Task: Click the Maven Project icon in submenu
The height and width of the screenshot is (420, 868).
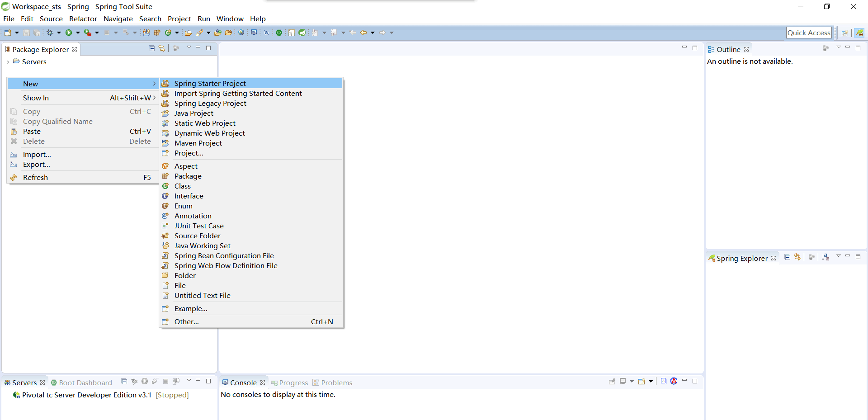Action: point(165,143)
